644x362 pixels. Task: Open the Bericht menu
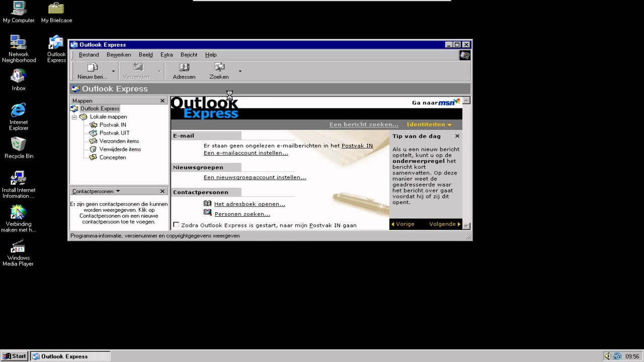[x=189, y=55]
